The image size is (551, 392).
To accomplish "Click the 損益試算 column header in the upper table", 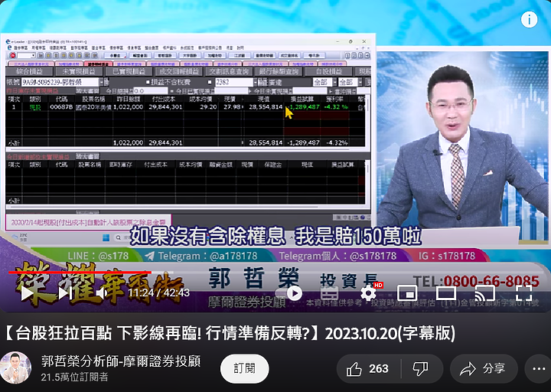I will coord(302,100).
